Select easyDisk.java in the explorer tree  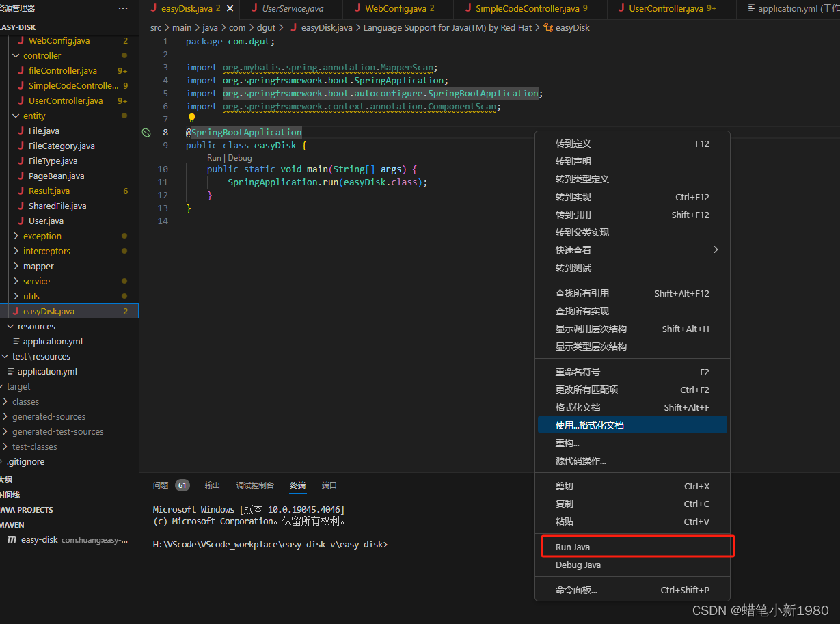pyautogui.click(x=69, y=312)
